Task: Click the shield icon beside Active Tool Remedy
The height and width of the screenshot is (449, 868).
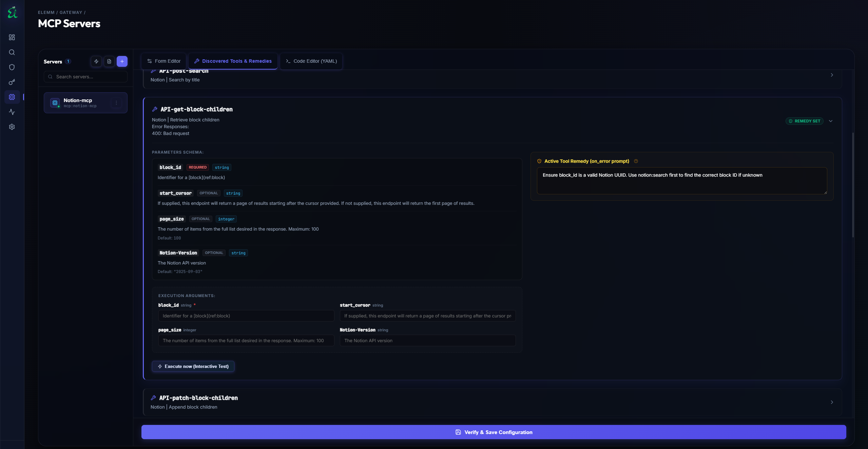Action: coord(539,161)
